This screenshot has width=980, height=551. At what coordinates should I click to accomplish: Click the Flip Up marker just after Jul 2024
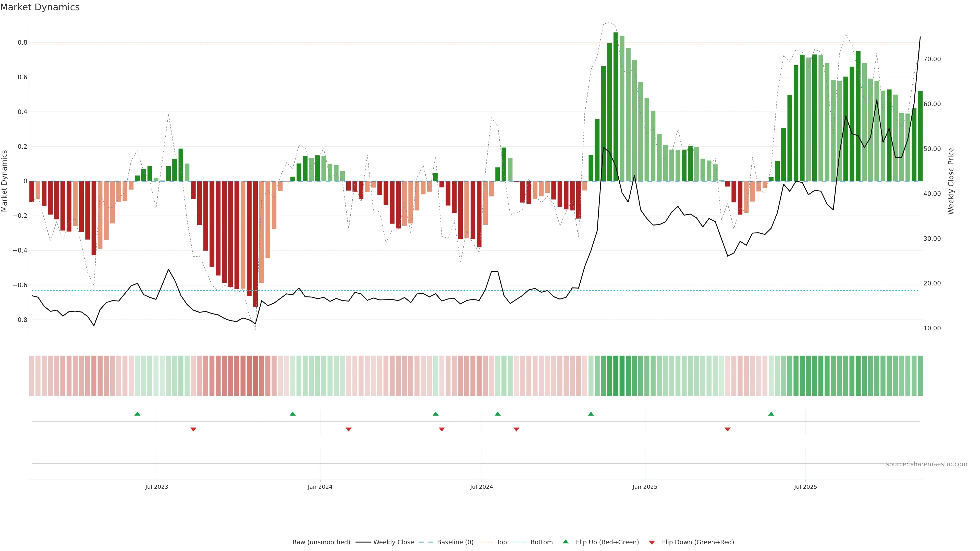(x=498, y=414)
